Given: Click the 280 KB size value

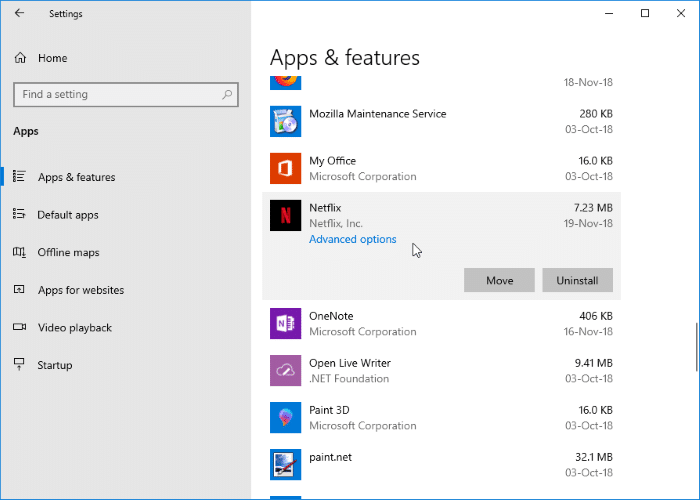Looking at the screenshot, I should point(596,114).
